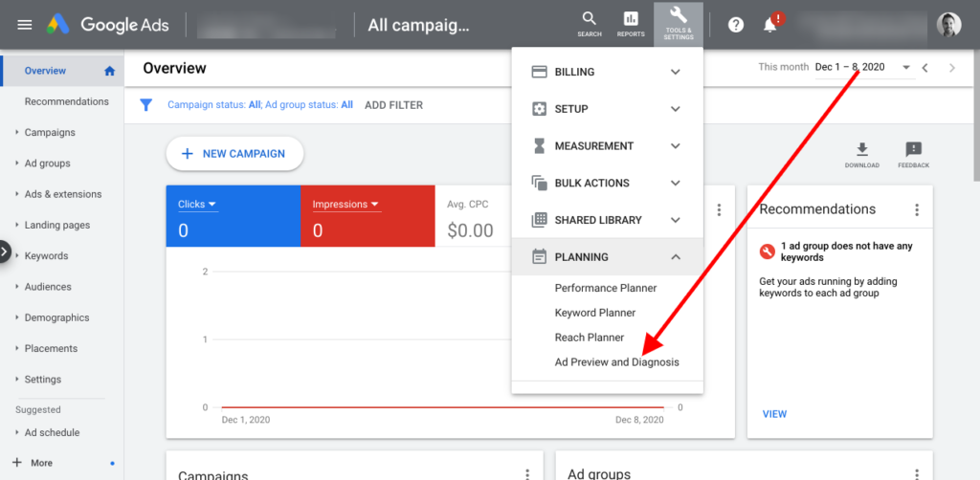Click the All campaigns title in header
The image size is (980, 480).
[x=418, y=25]
